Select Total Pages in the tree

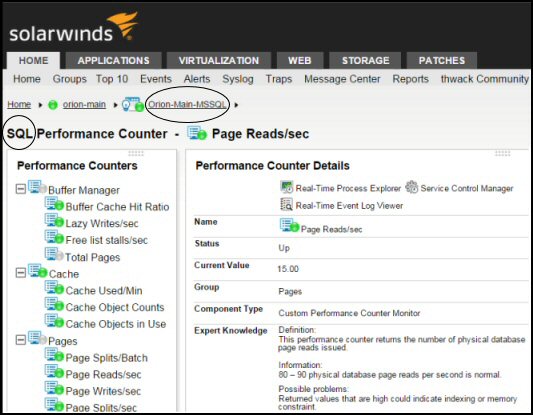click(x=92, y=257)
